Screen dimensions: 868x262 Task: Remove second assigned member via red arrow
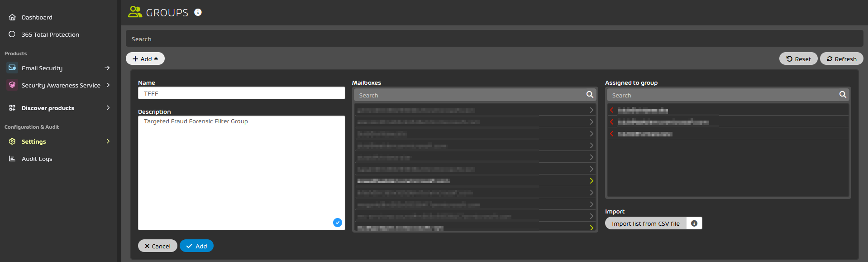612,122
